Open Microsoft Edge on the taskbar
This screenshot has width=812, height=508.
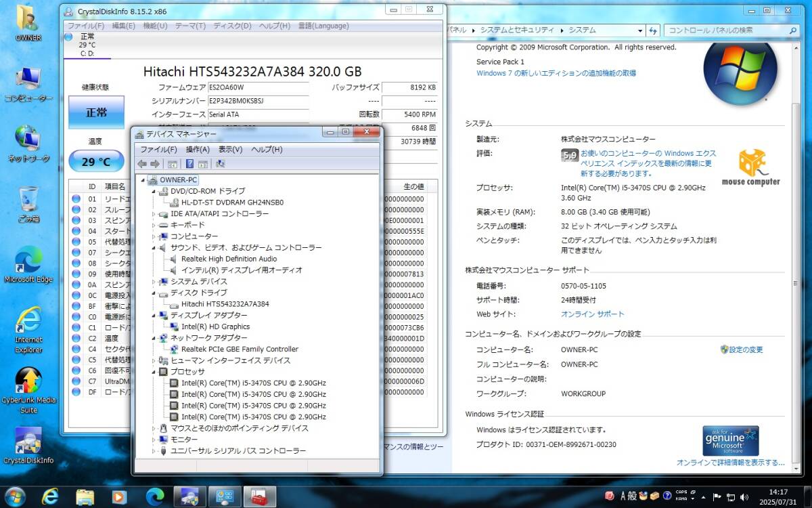155,496
